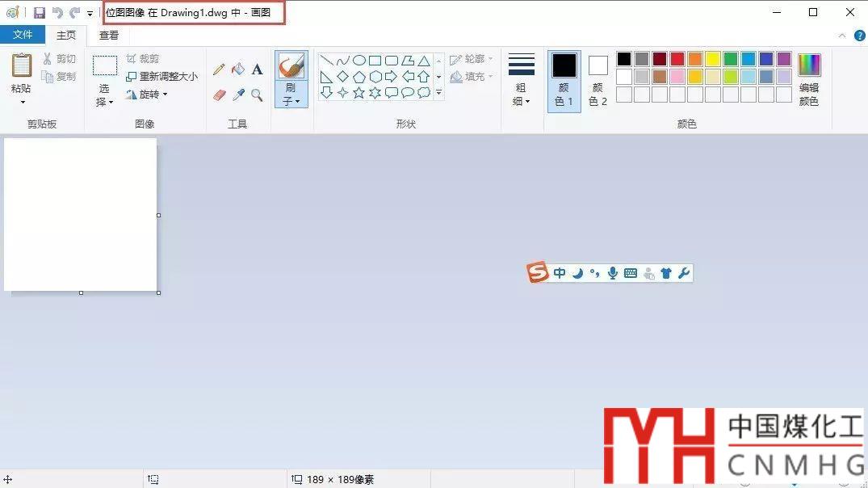Switch to the 主页 home tab
Viewport: 868px width, 488px height.
66,35
